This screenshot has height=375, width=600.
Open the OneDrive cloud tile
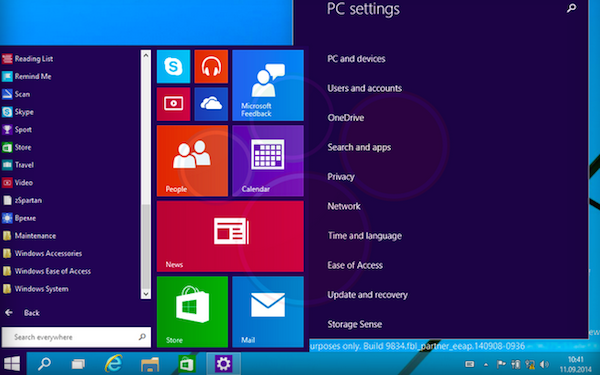(211, 104)
